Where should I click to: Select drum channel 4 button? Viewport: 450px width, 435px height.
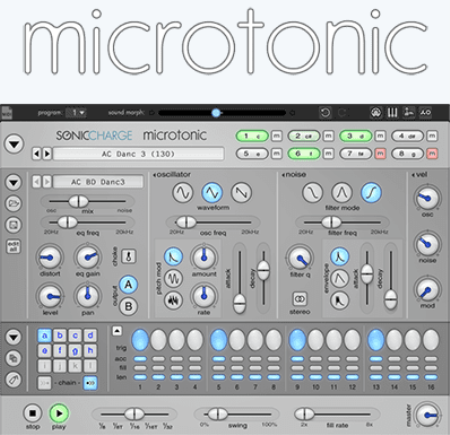pos(407,136)
